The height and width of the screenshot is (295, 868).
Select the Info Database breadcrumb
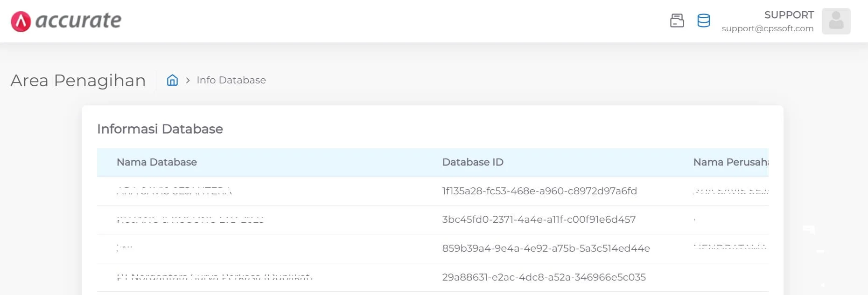[231, 80]
